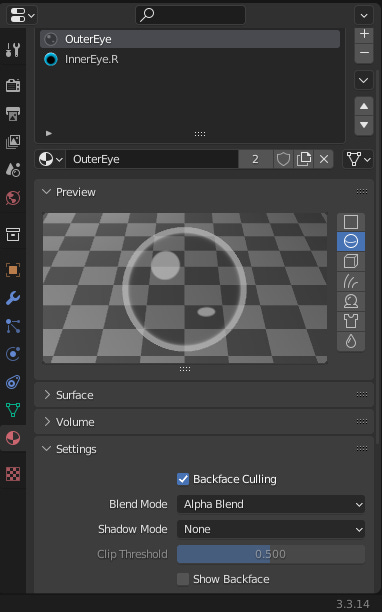Open the Material properties tab
The height and width of the screenshot is (612, 382).
click(x=13, y=438)
